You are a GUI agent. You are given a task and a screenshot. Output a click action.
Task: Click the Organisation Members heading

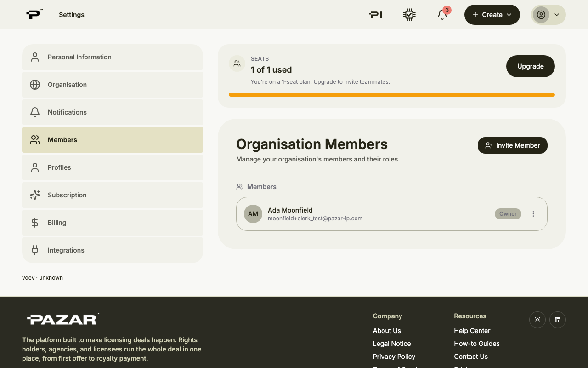click(312, 144)
